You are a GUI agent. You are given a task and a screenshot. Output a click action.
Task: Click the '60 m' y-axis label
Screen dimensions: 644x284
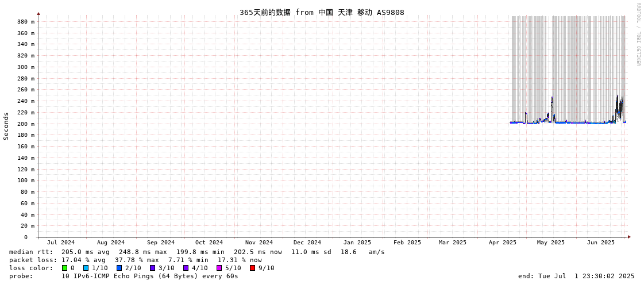(x=28, y=203)
